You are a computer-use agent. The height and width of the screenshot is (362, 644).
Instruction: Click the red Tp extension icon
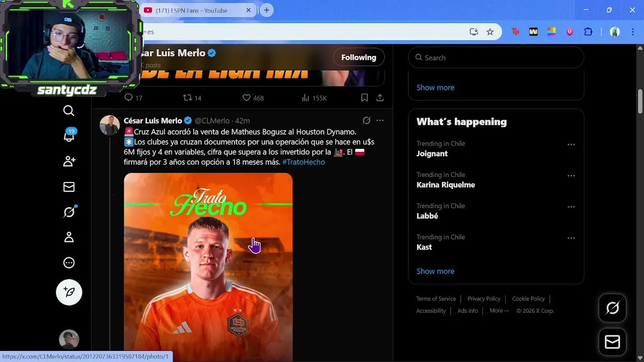pos(515,32)
